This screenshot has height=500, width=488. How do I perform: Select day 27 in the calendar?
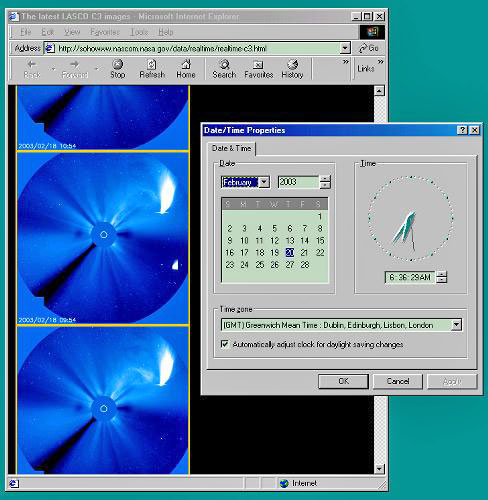290,265
